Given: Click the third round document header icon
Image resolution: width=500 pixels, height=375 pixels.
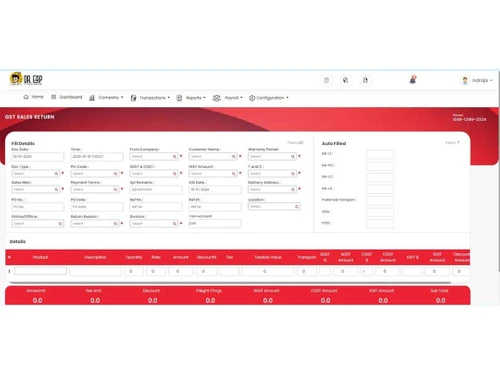Looking at the screenshot, I should tap(365, 80).
